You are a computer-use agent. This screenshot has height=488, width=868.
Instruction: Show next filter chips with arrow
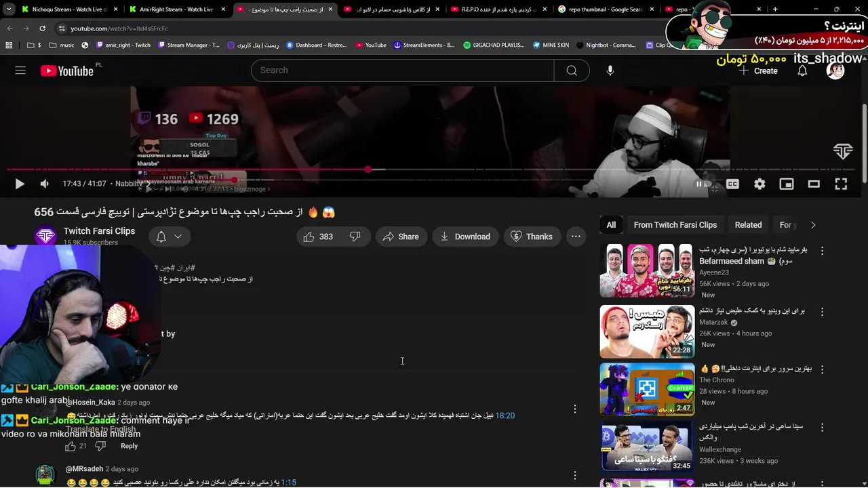coord(813,225)
